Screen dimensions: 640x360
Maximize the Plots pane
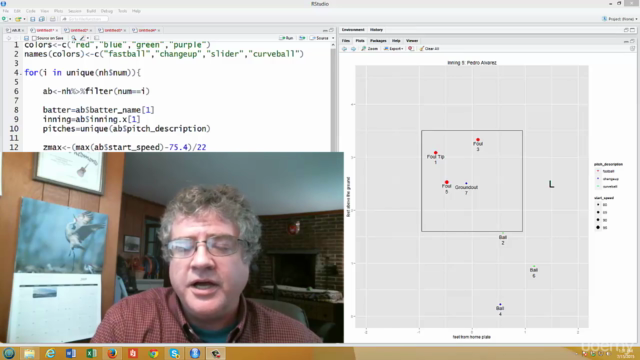[632, 41]
